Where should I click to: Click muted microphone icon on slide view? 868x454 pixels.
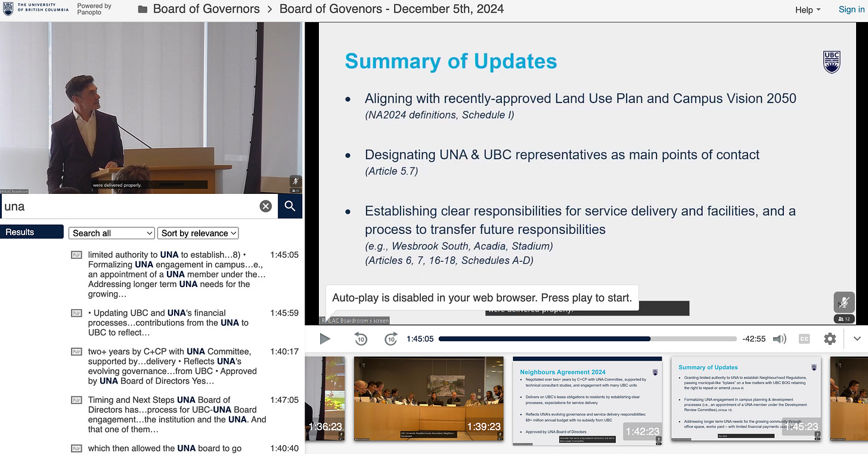844,301
